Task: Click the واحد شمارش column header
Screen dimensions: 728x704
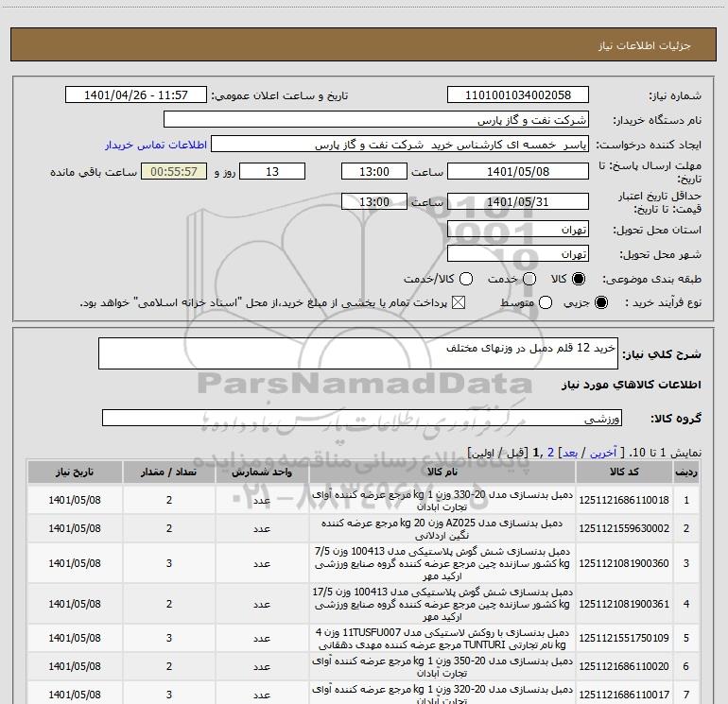Action: (x=261, y=472)
